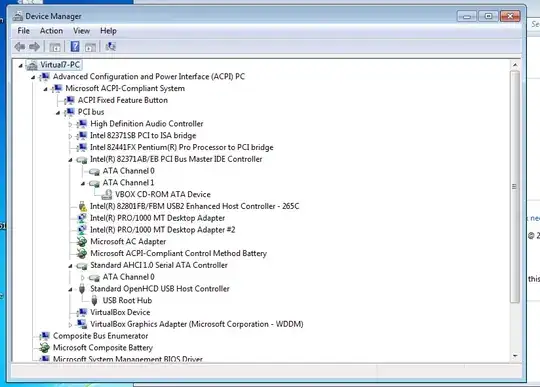Screen dimensions: 540x387
Task: Click the High Definition Audio Controller icon
Action: [82, 124]
